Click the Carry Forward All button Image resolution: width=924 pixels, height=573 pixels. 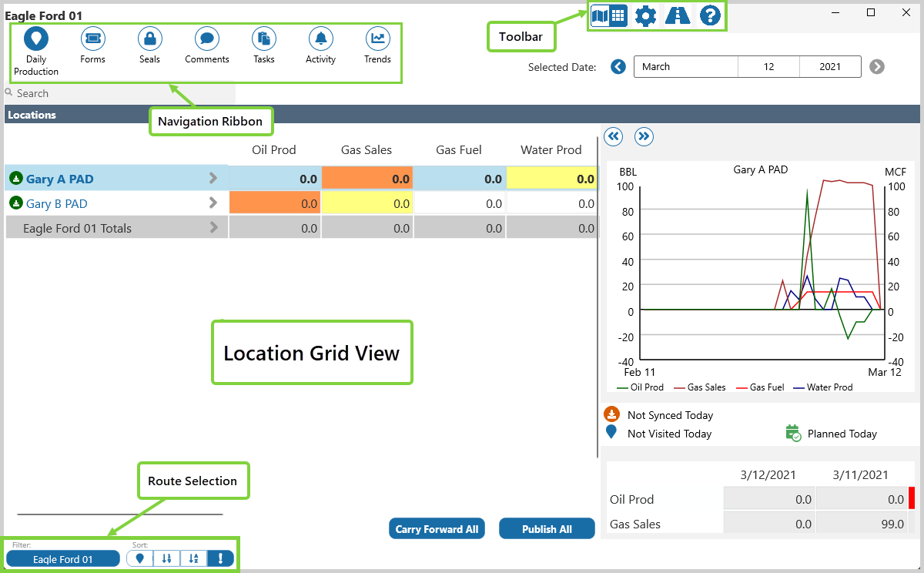point(437,529)
